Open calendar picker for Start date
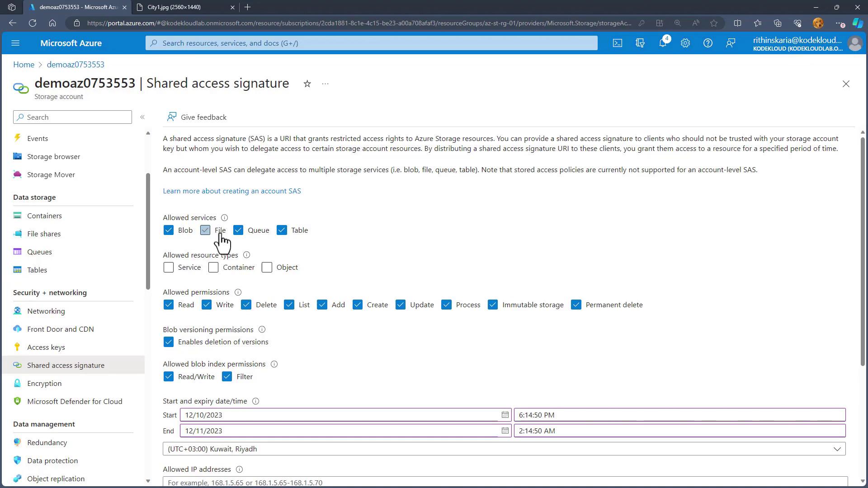The width and height of the screenshot is (868, 488). (x=505, y=415)
